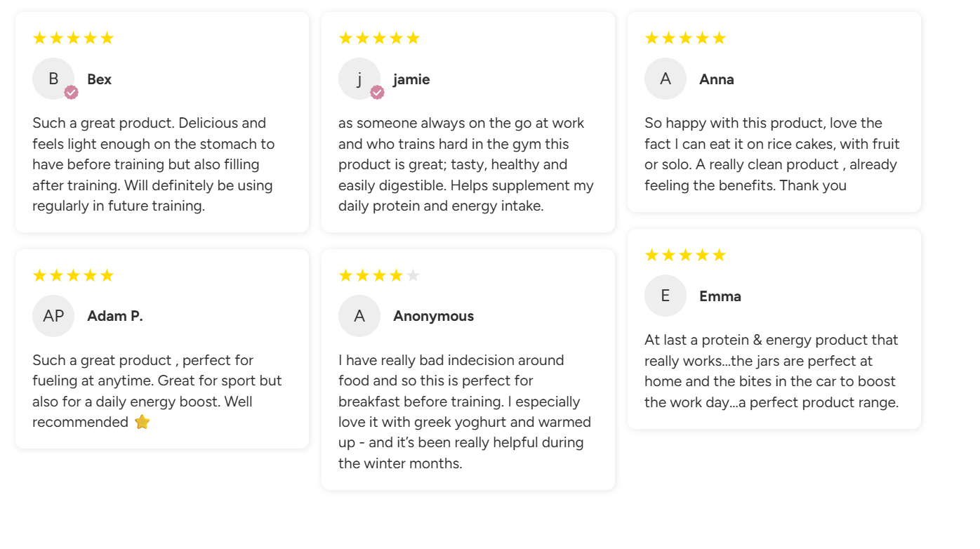Viewport: 980px width, 549px height.
Task: Click the reviewer name Anna
Action: (x=717, y=79)
